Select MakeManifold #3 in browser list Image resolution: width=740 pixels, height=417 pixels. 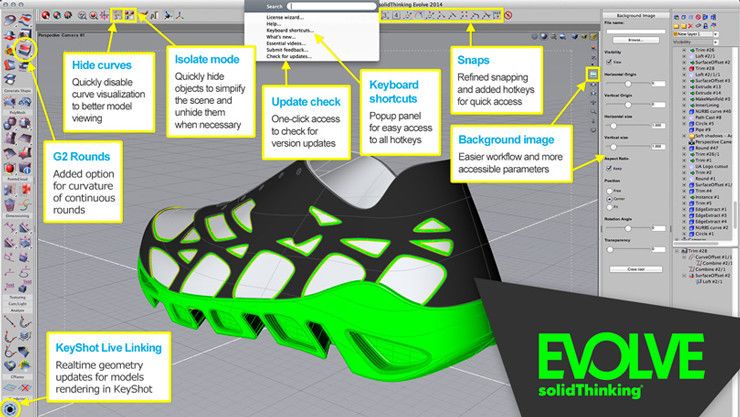(713, 99)
